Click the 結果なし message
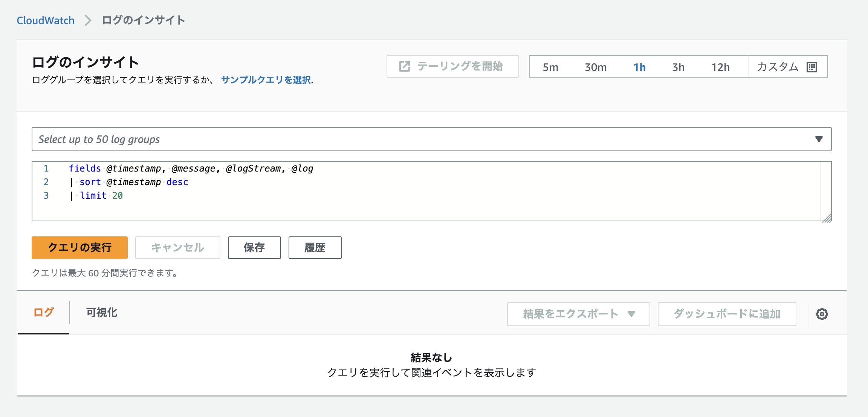Image resolution: width=868 pixels, height=417 pixels. (x=431, y=357)
